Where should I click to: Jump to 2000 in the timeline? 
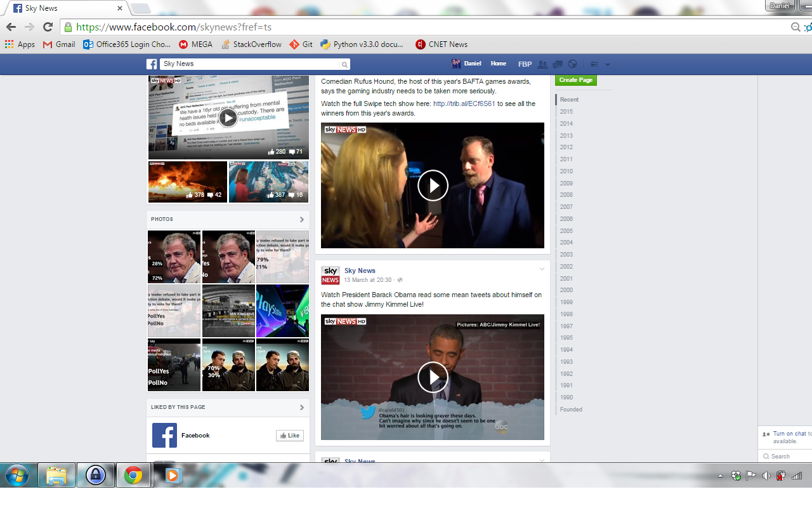pos(566,290)
